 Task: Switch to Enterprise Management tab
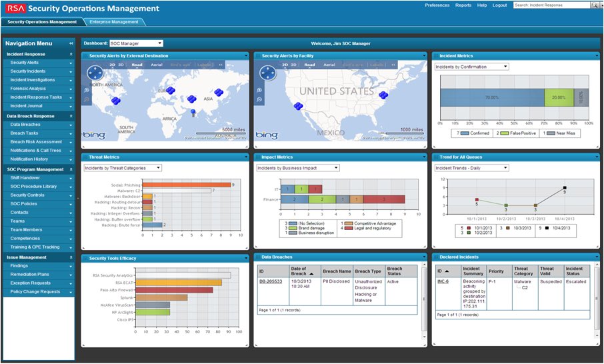(x=113, y=22)
